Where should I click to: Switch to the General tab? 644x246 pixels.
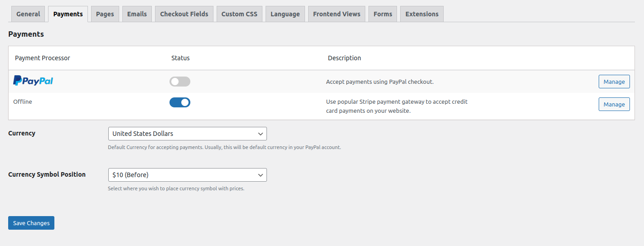tap(28, 14)
